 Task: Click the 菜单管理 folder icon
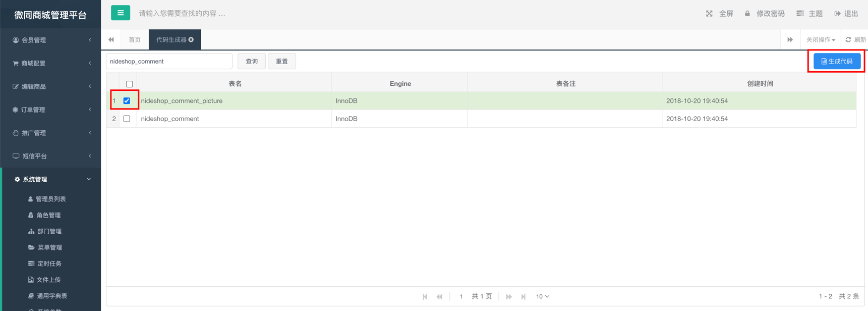(x=31, y=247)
